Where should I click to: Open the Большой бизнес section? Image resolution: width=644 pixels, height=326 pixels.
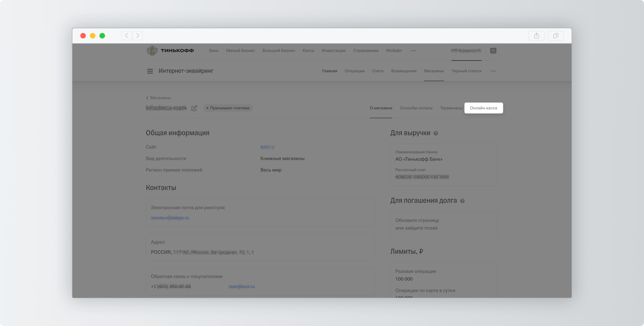coord(279,51)
